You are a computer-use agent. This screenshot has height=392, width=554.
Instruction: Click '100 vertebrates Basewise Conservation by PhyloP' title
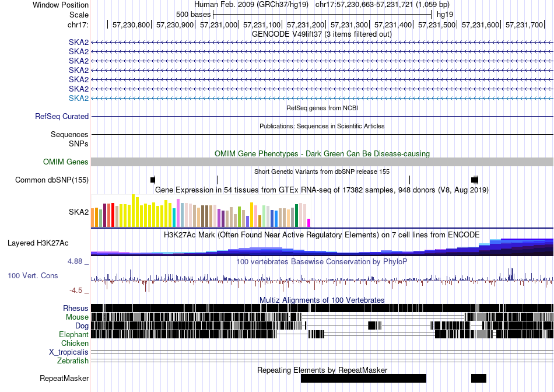(322, 261)
